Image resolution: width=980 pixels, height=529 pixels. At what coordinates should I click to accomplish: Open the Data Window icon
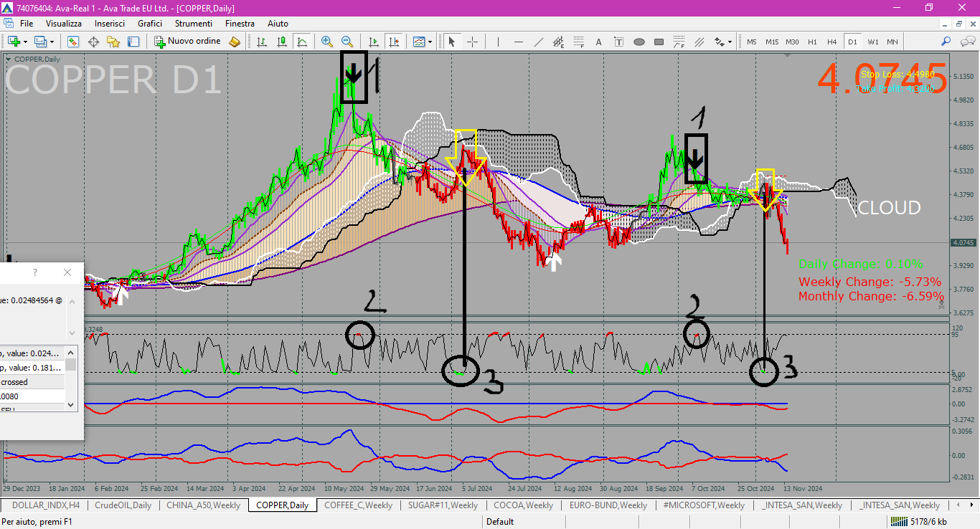pos(93,42)
